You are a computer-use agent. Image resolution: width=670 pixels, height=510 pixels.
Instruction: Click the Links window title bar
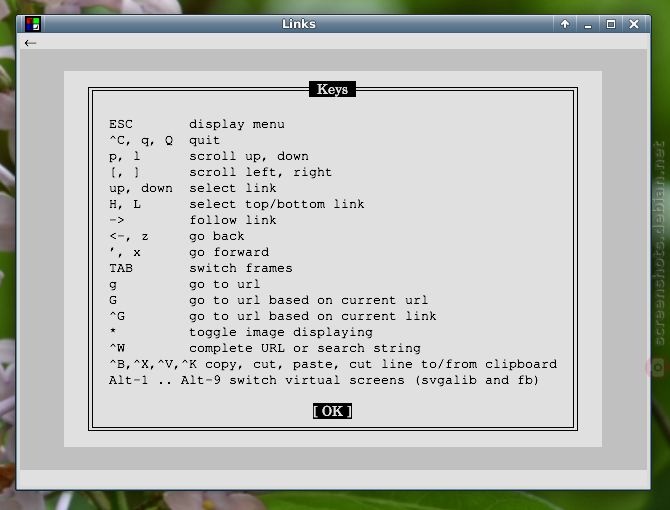[298, 24]
